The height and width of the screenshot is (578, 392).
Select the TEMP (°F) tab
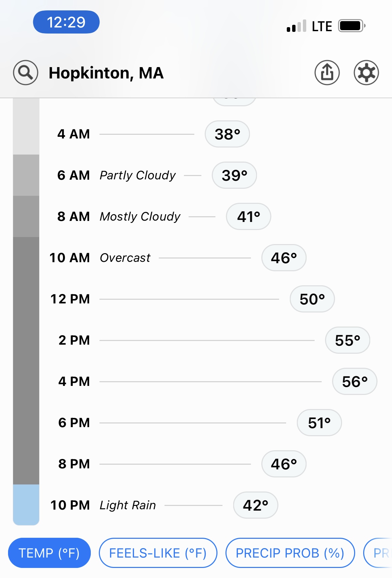[49, 553]
